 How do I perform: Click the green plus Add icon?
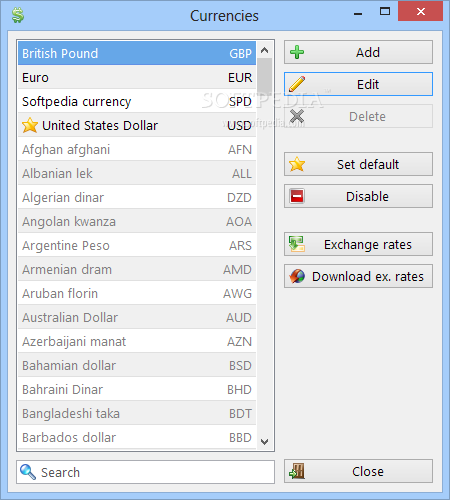pyautogui.click(x=297, y=52)
